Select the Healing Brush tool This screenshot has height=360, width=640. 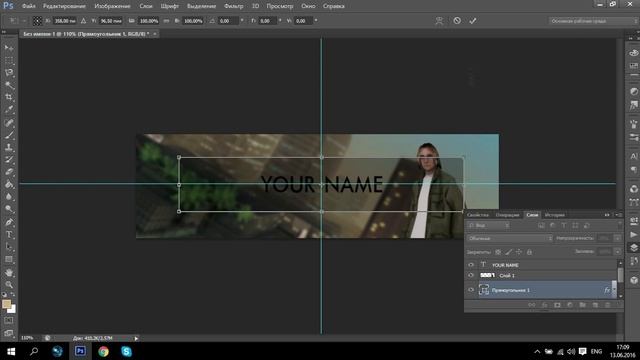(x=9, y=122)
